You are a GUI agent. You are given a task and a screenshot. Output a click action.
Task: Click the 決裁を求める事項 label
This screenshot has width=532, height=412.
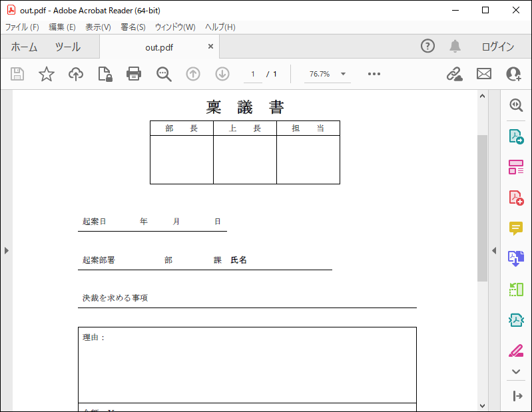tap(115, 298)
